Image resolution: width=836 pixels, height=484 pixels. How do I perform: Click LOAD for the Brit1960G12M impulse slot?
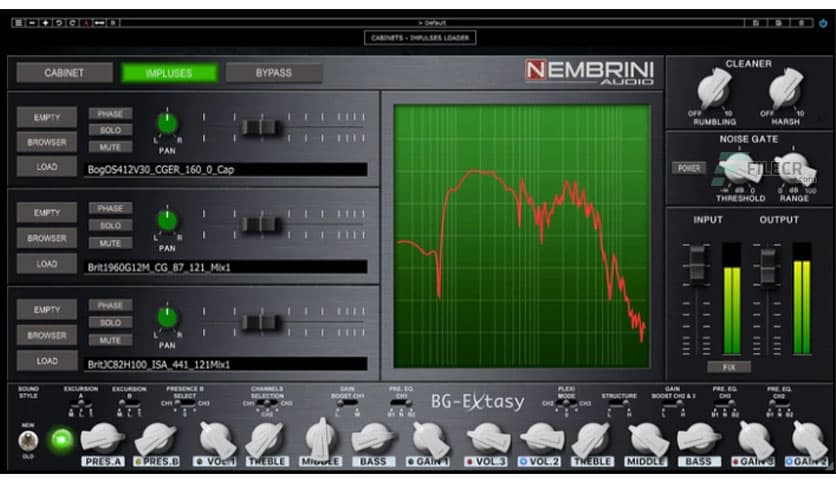pos(47,264)
